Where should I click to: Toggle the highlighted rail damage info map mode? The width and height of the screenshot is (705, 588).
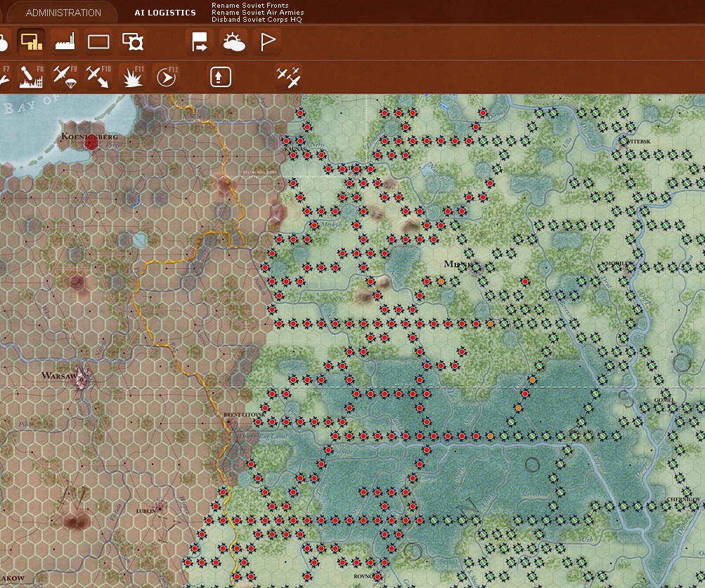pyautogui.click(x=31, y=42)
